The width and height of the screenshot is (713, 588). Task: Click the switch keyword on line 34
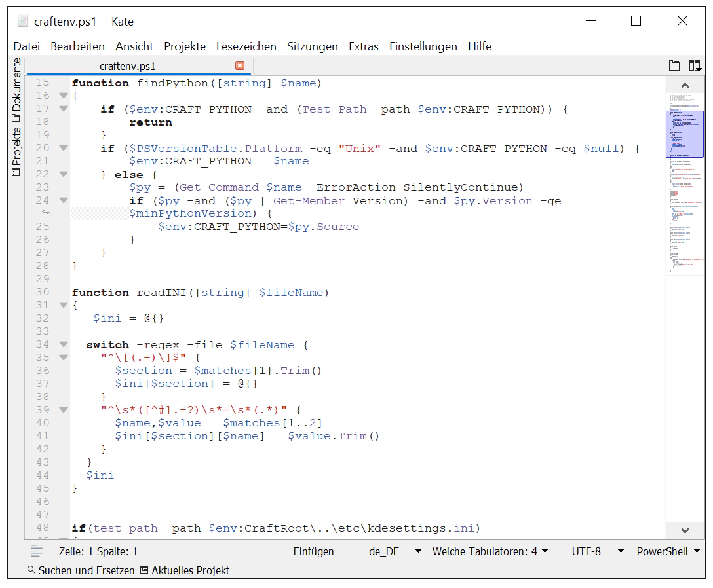107,345
